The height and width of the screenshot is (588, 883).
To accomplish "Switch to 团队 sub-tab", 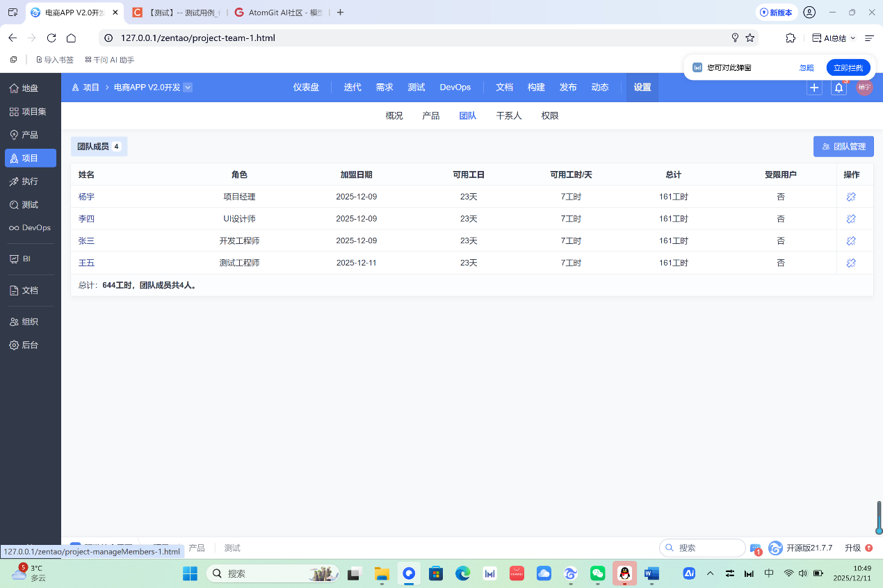I will pos(468,116).
